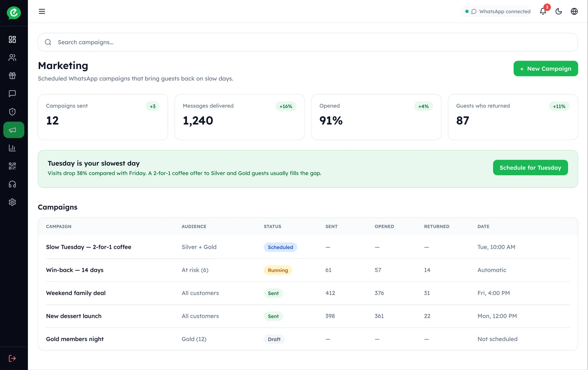Click the WhatsApp connected status pill
Image resolution: width=588 pixels, height=370 pixels.
[x=498, y=11]
